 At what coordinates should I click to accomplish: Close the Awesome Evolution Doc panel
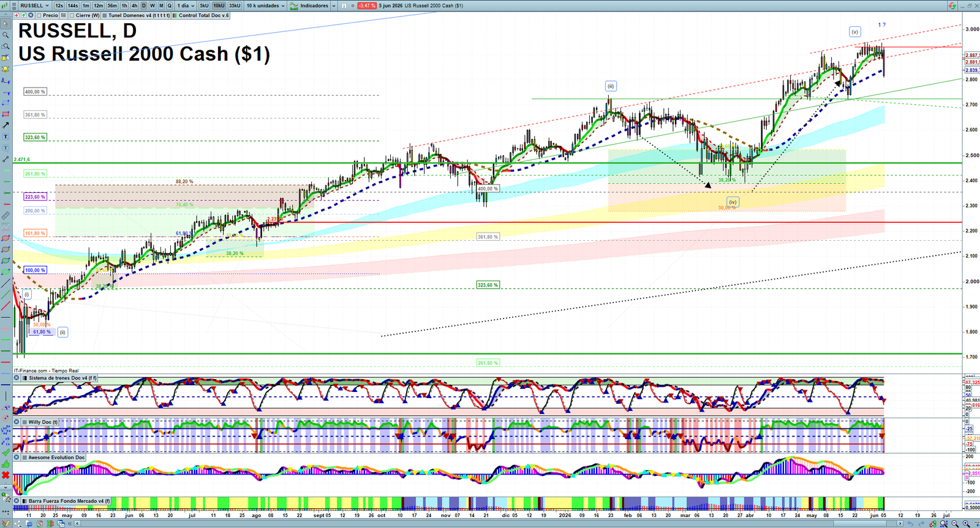tap(17, 458)
